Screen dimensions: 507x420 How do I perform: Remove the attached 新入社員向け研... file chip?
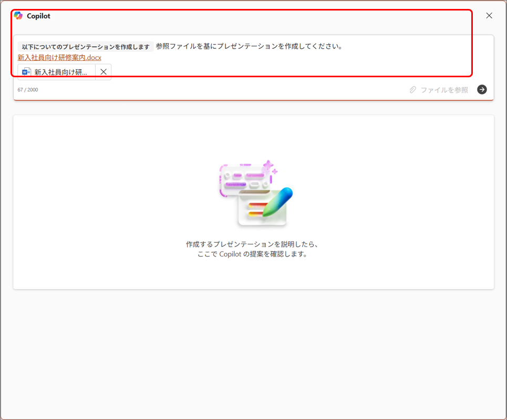click(104, 72)
